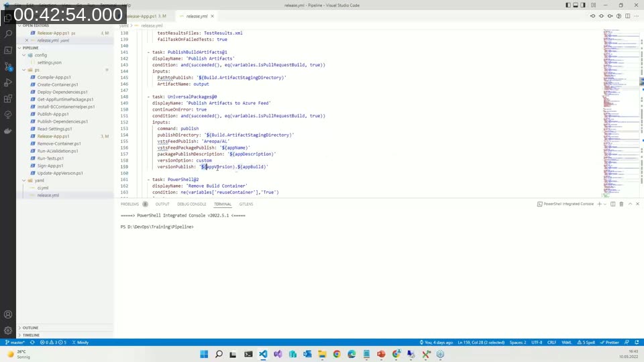This screenshot has width=644, height=362.
Task: Open Chrome from taskbar
Action: click(337, 354)
